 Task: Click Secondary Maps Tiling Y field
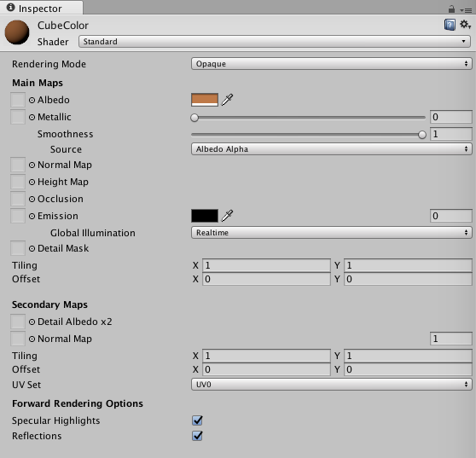408,356
